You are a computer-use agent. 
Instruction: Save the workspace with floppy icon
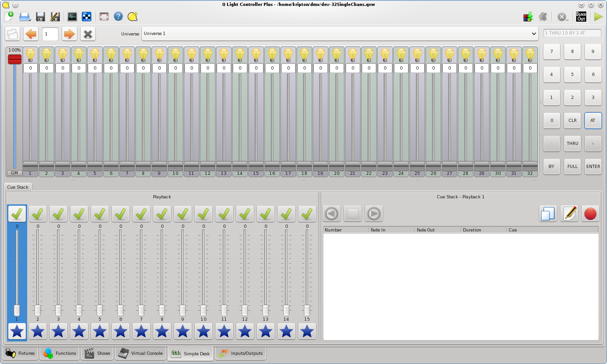coord(40,17)
